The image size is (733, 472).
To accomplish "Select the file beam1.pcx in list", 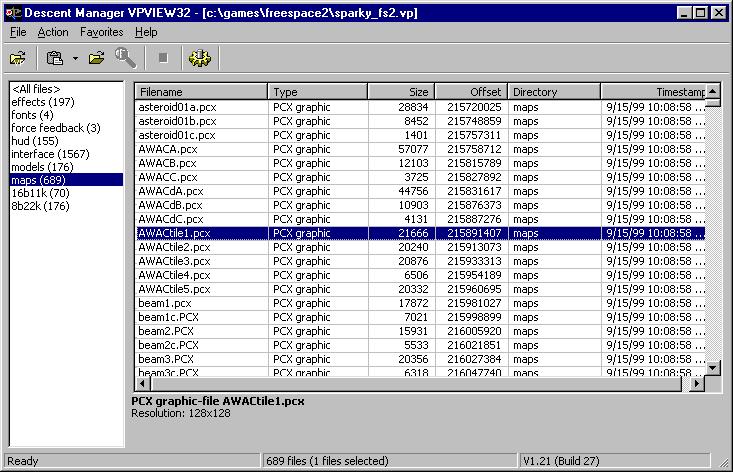I will point(165,303).
